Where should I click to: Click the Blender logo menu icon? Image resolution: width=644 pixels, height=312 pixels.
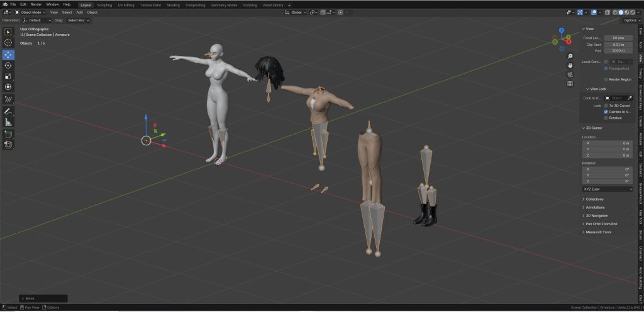coord(5,4)
